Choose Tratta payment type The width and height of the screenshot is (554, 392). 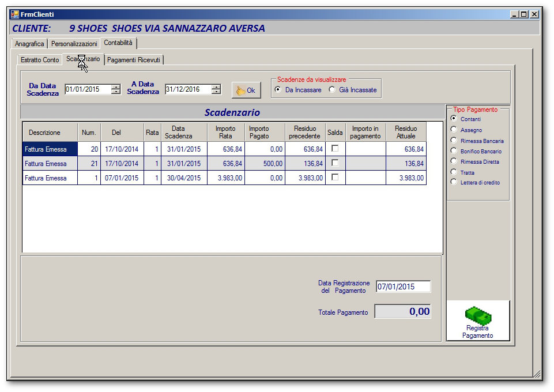coord(454,172)
